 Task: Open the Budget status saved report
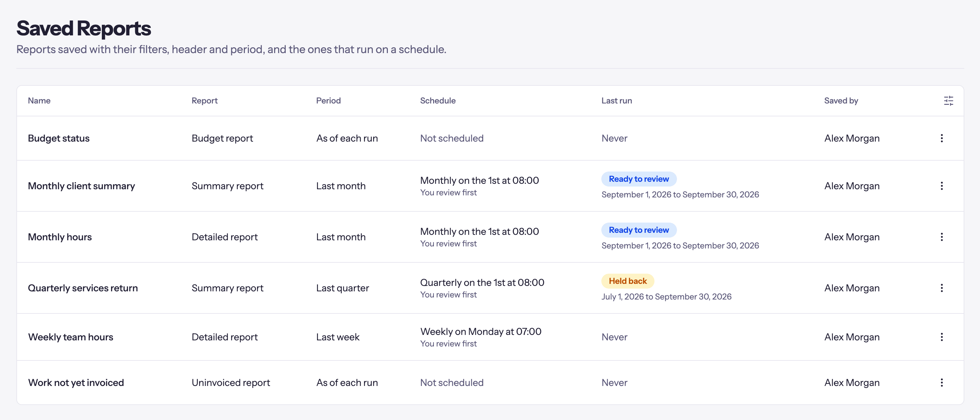[59, 138]
